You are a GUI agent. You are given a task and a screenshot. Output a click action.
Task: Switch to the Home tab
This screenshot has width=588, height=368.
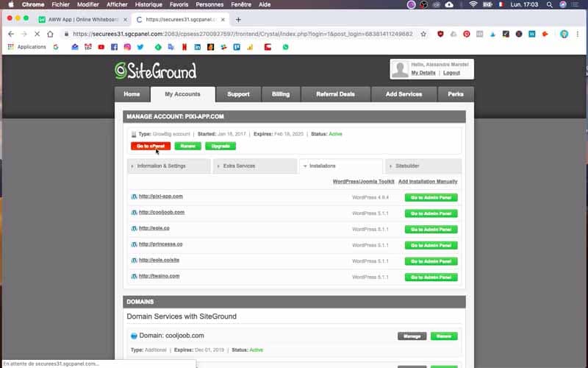[x=132, y=94]
